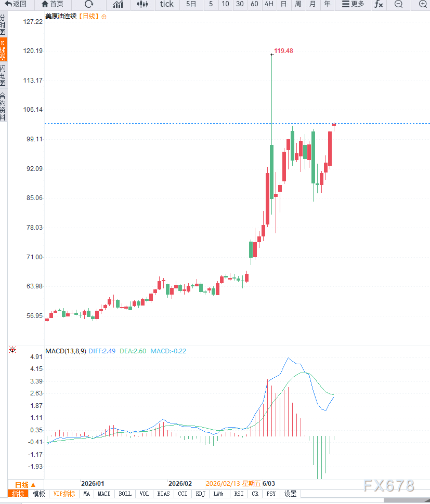Select the BOLL indicator tab
This screenshot has height=504, width=430.
pos(125,494)
